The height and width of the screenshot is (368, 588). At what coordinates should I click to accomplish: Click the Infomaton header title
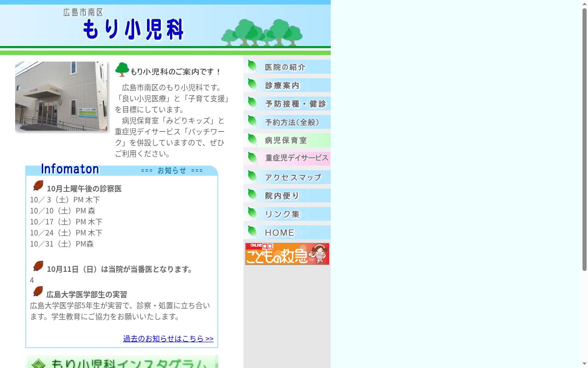pos(70,169)
